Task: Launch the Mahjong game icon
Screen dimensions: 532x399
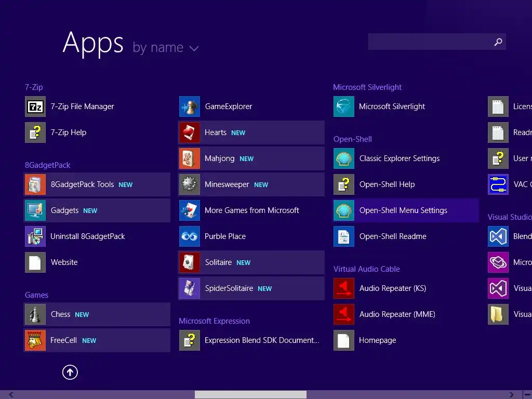Action: pos(190,158)
